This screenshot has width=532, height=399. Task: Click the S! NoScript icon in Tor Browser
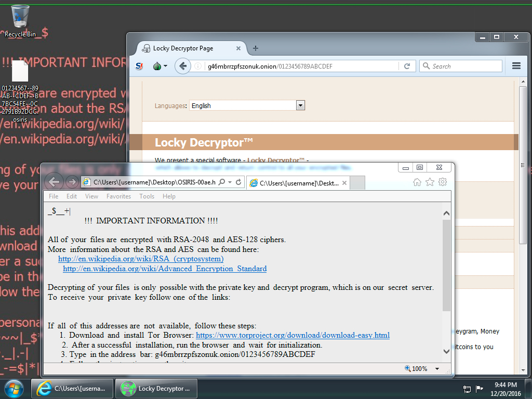(x=139, y=66)
